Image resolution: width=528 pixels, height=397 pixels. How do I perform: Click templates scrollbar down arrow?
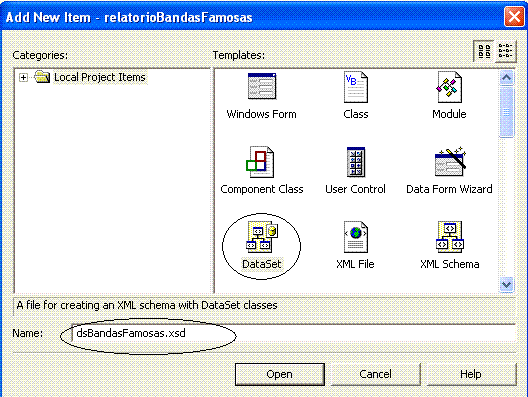click(x=506, y=285)
